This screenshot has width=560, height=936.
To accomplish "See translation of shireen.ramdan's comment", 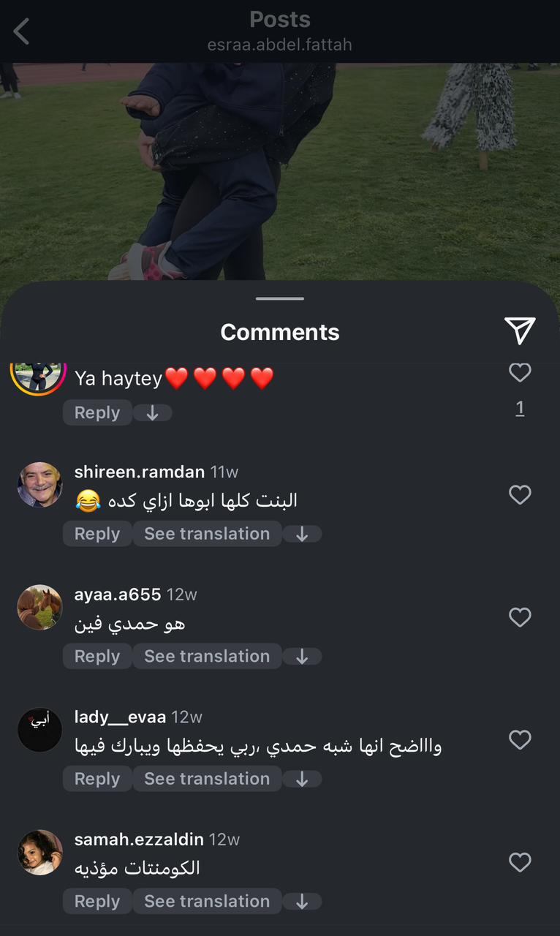I will pos(207,534).
